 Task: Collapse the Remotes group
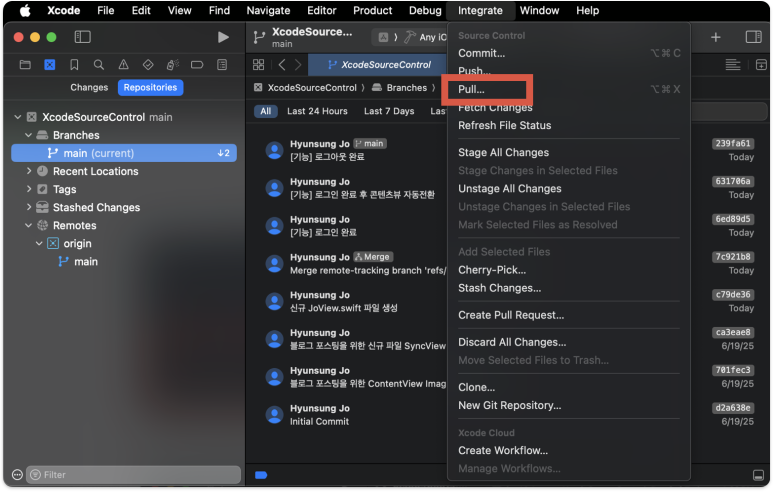29,225
